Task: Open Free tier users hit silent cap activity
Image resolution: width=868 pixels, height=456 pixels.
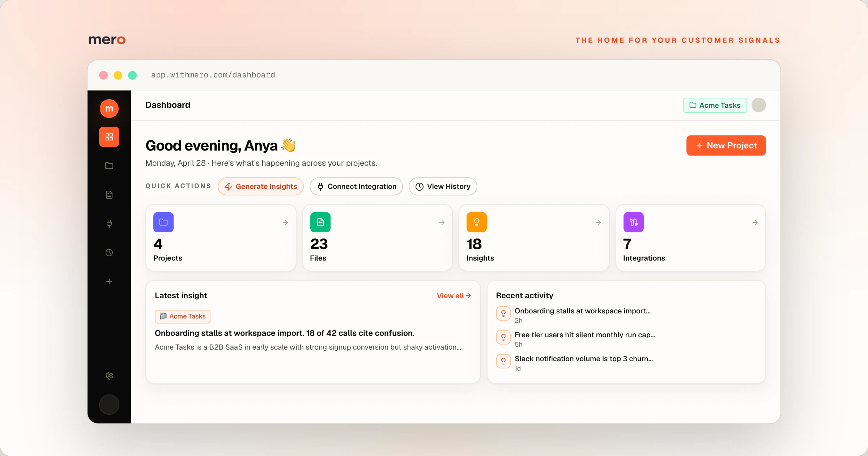Action: point(585,335)
